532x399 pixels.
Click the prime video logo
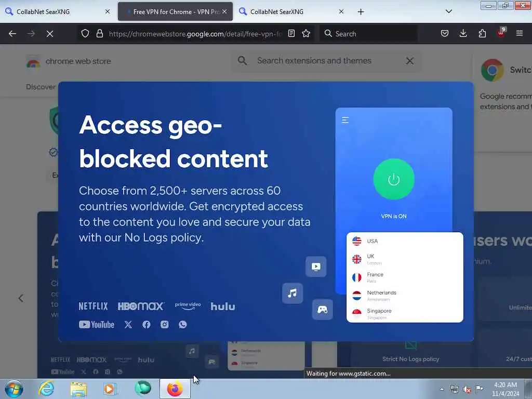click(x=188, y=306)
